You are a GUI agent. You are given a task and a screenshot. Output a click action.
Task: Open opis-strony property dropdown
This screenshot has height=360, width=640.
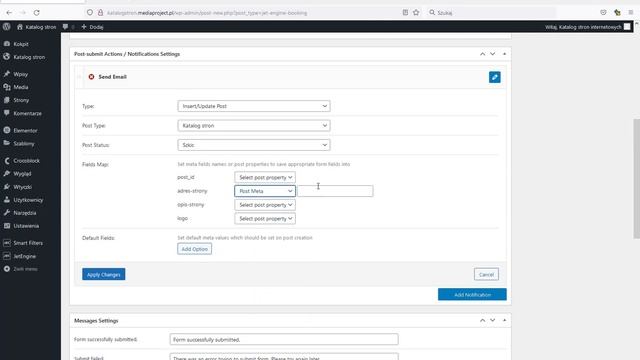point(265,205)
